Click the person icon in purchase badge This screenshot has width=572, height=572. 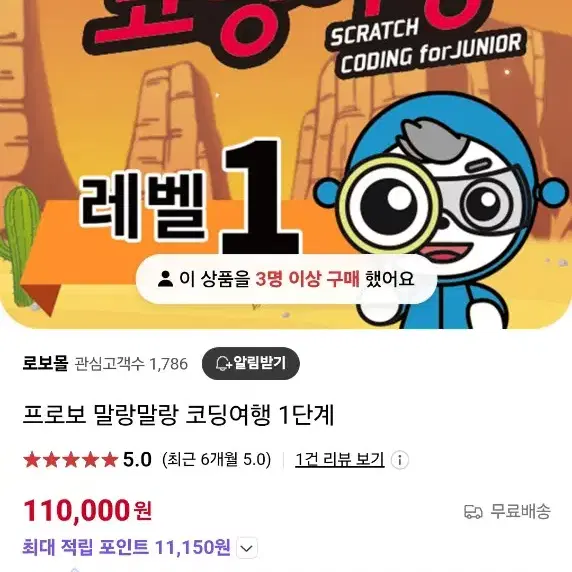(165, 279)
